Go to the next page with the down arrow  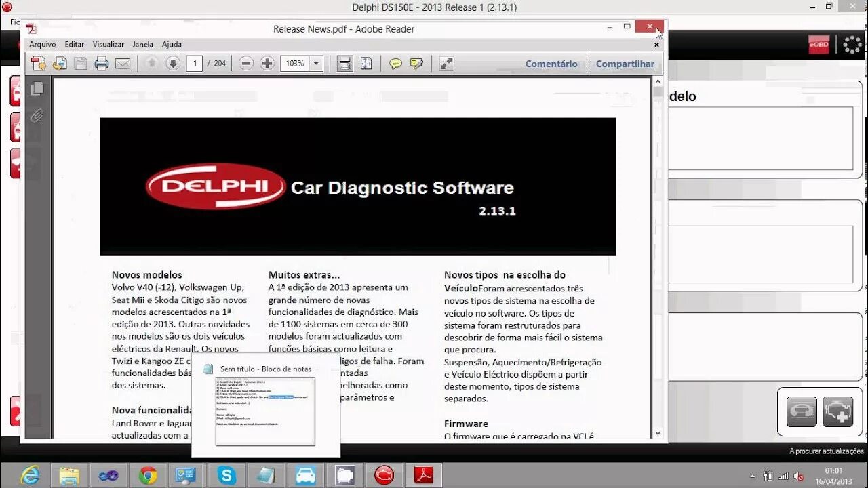(x=173, y=64)
